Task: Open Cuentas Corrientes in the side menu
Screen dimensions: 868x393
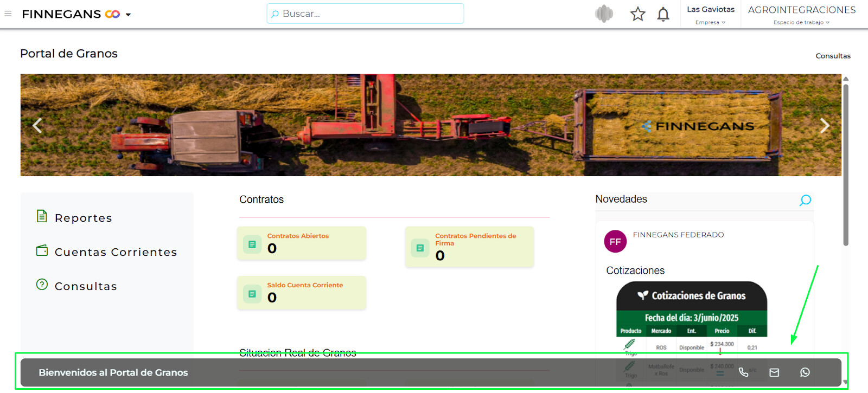Action: click(116, 252)
